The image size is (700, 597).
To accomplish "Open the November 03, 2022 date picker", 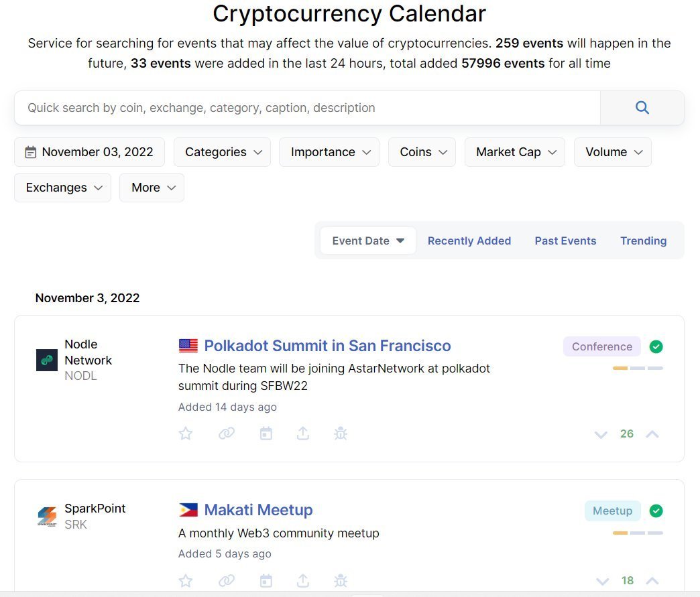I will coord(89,152).
